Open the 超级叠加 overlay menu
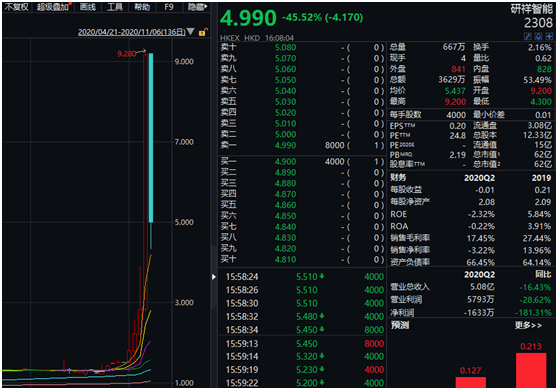Image resolution: width=558 pixels, height=390 pixels. (x=53, y=7)
